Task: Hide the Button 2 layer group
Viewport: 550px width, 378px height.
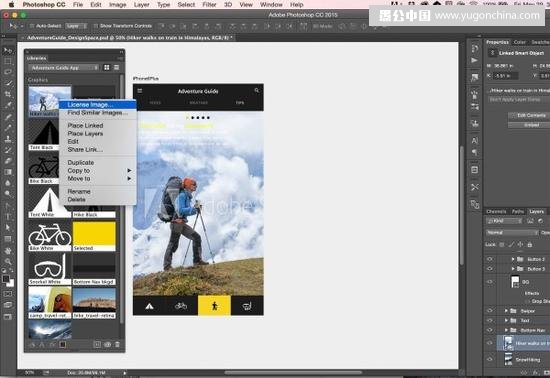Action: (490, 259)
